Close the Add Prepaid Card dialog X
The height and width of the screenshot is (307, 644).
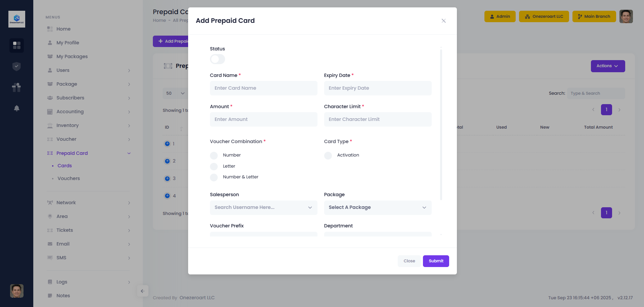point(443,21)
